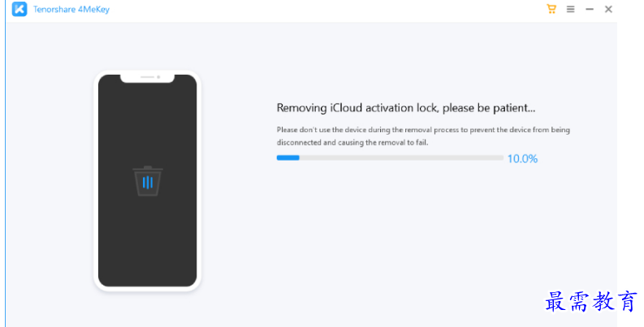Click the "disconnected and causing the removal" line
The width and height of the screenshot is (644, 327).
tap(352, 142)
